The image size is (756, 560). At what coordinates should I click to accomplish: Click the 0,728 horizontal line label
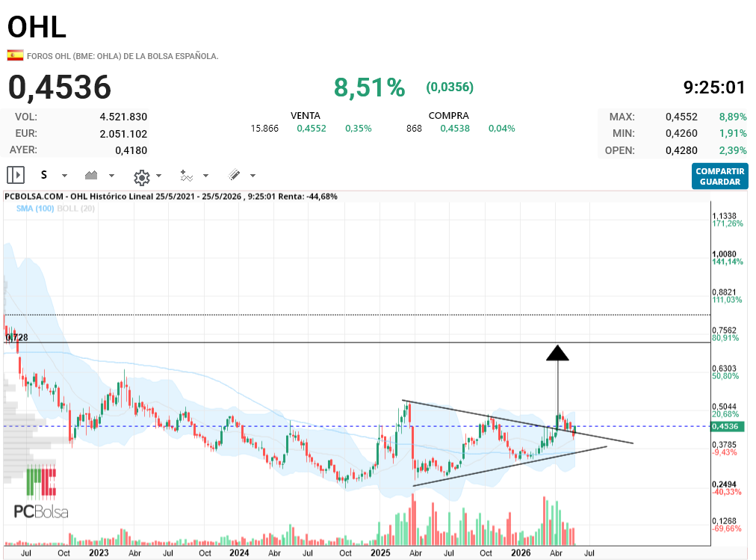[17, 337]
